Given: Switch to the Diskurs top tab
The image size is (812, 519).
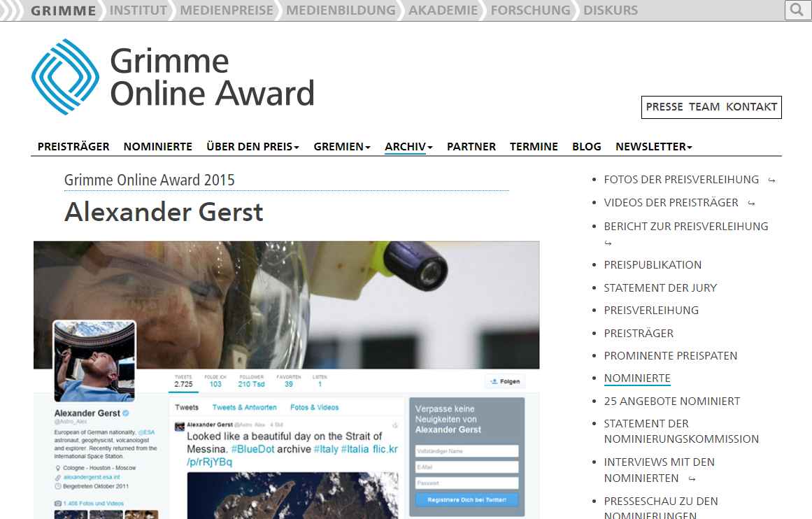Looking at the screenshot, I should 611,10.
